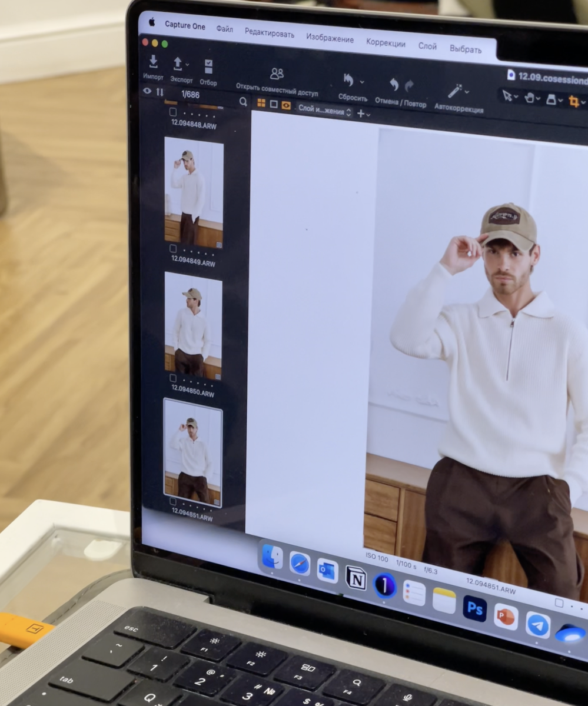588x706 pixels.
Task: Open the Выбрать menu
Action: [x=466, y=49]
